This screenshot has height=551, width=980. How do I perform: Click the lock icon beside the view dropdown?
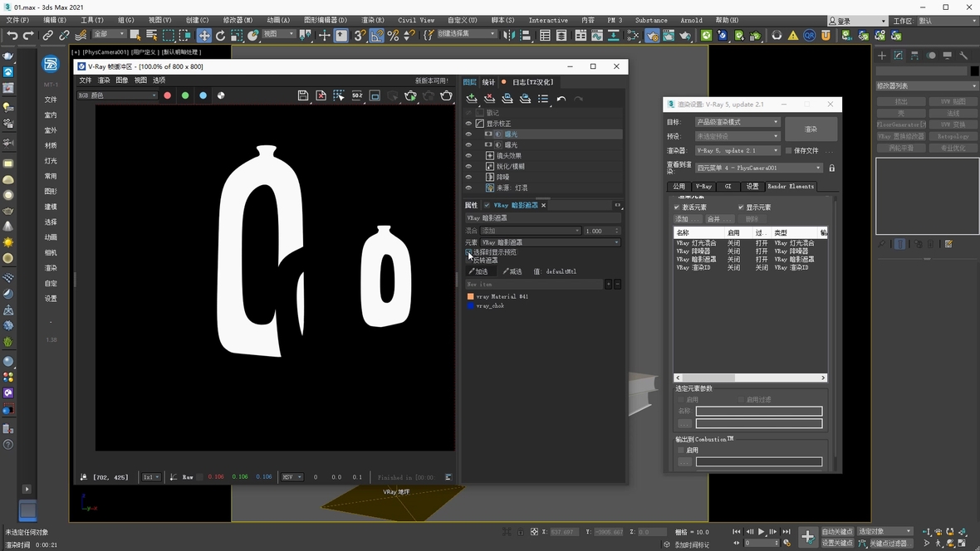coord(831,168)
